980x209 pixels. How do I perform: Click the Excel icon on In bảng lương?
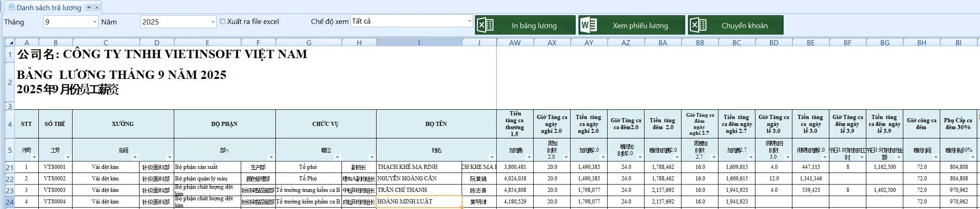click(x=485, y=25)
